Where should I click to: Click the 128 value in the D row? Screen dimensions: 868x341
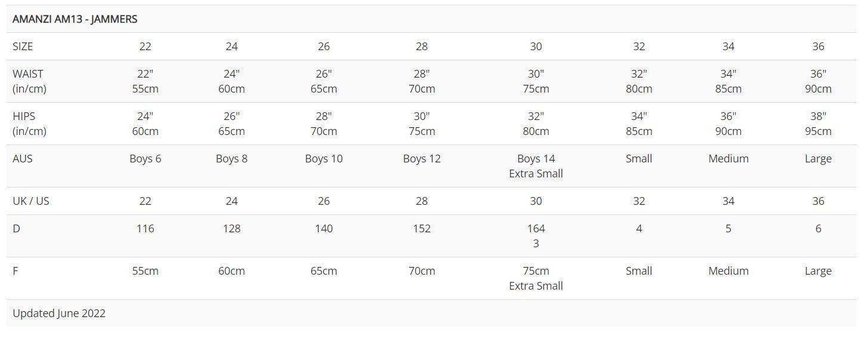tap(231, 229)
